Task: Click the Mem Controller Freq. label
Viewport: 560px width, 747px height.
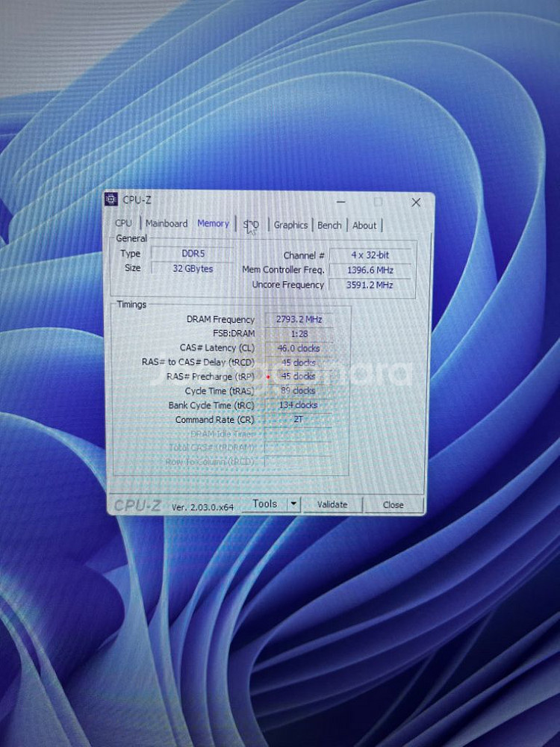Action: (x=283, y=270)
